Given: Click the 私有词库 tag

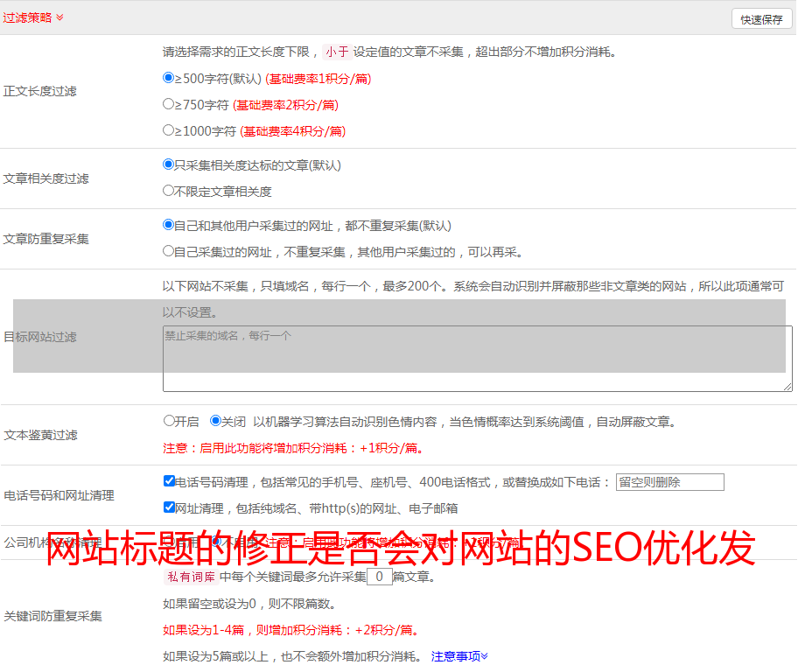Looking at the screenshot, I should coord(192,577).
